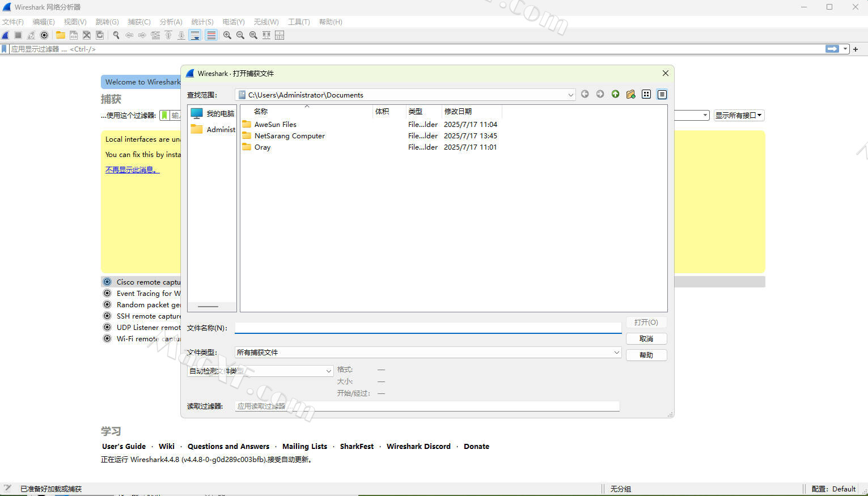Click the reset zoom to normal size icon
The height and width of the screenshot is (496, 868).
pyautogui.click(x=253, y=35)
